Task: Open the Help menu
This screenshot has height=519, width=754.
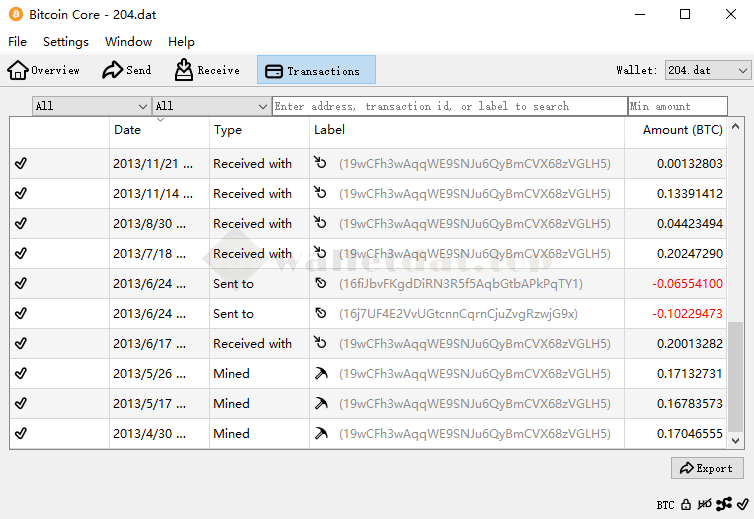Action: tap(181, 42)
